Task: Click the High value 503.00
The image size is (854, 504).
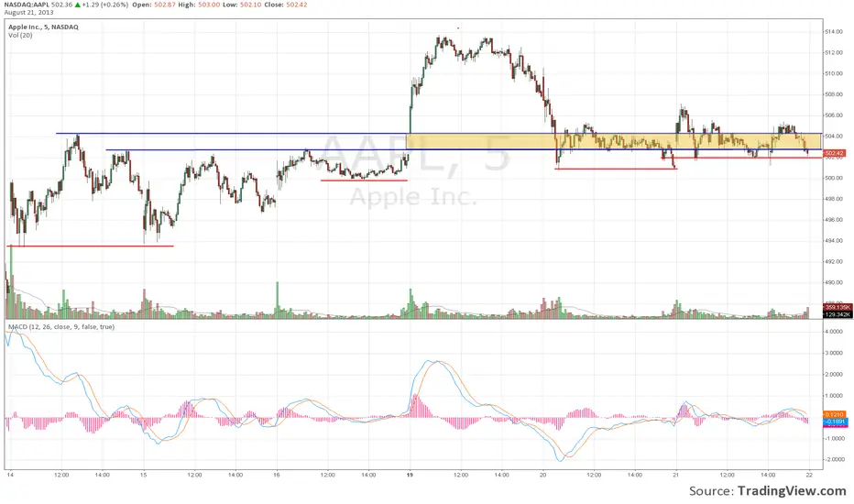Action: point(209,5)
